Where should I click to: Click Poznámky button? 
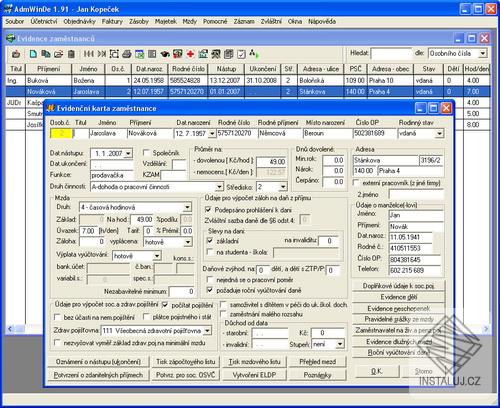point(318,375)
